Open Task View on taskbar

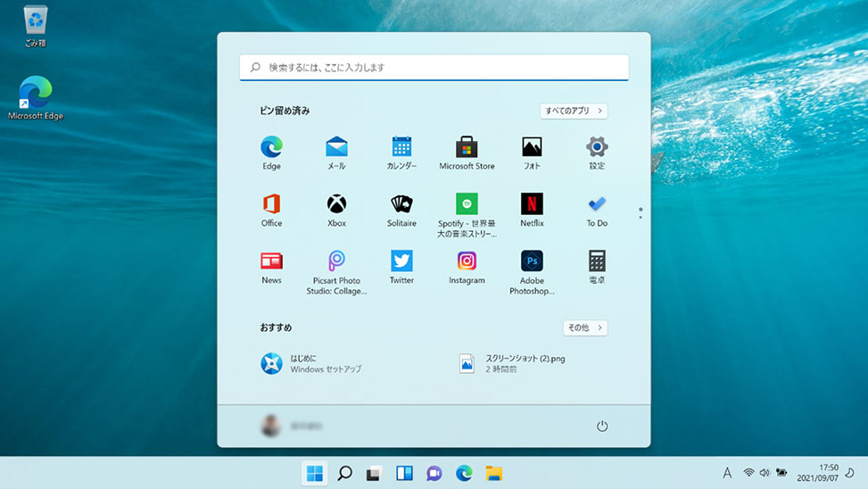pyautogui.click(x=374, y=473)
